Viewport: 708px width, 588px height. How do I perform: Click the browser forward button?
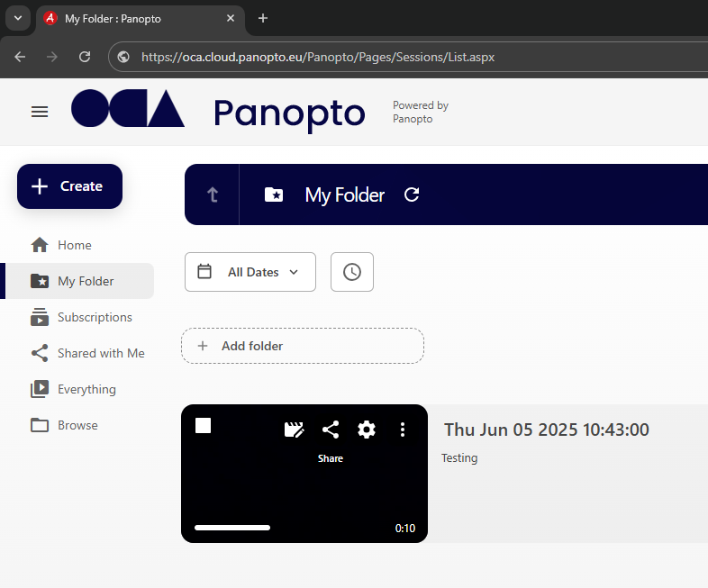52,57
